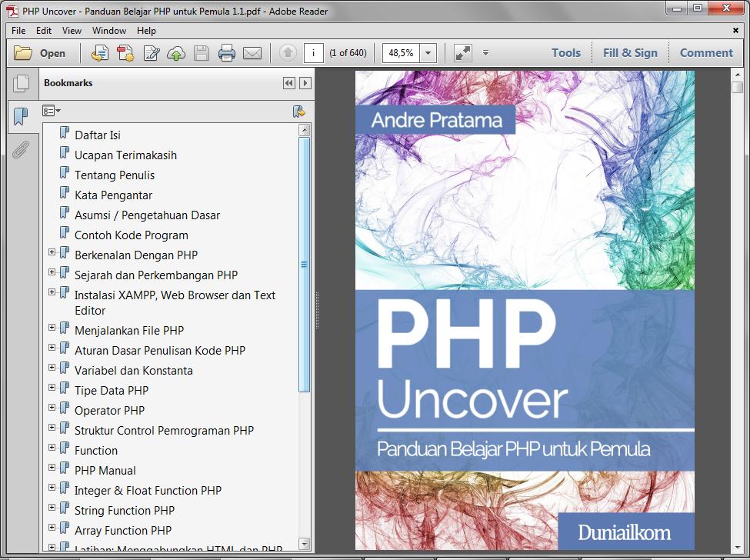
Task: Expand the Function bookmark node
Action: [x=52, y=448]
